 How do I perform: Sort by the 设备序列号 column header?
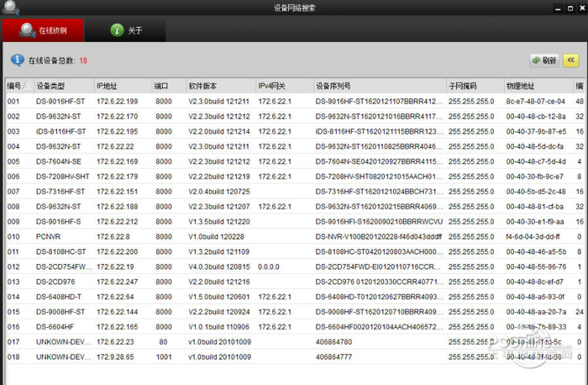coord(380,86)
